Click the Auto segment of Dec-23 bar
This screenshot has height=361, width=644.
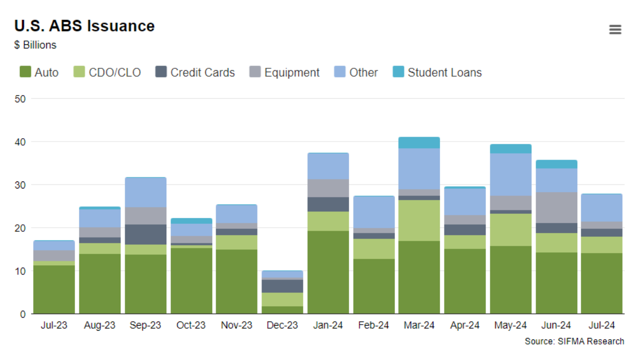[282, 310]
